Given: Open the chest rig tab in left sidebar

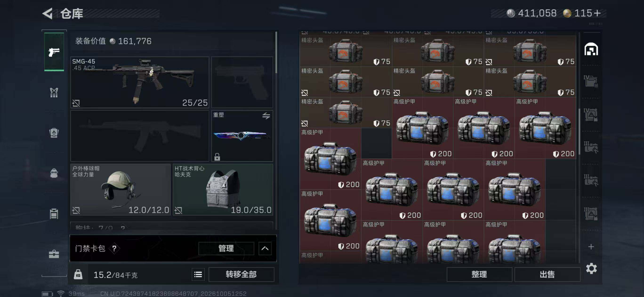Looking at the screenshot, I should [x=54, y=93].
